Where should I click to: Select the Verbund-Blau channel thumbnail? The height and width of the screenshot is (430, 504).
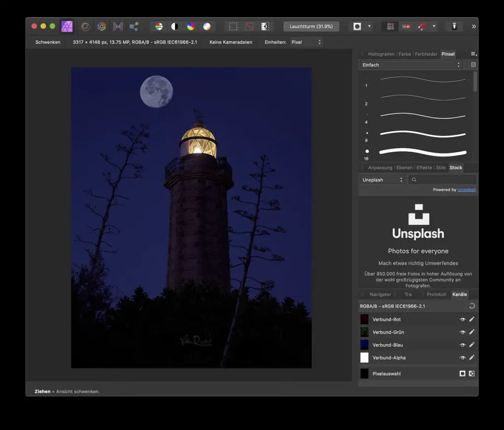click(364, 345)
